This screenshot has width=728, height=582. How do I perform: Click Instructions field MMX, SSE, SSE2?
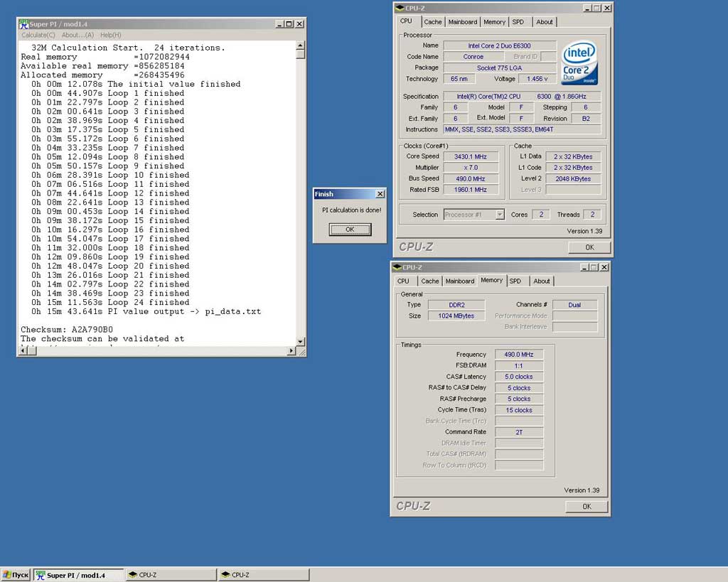522,129
